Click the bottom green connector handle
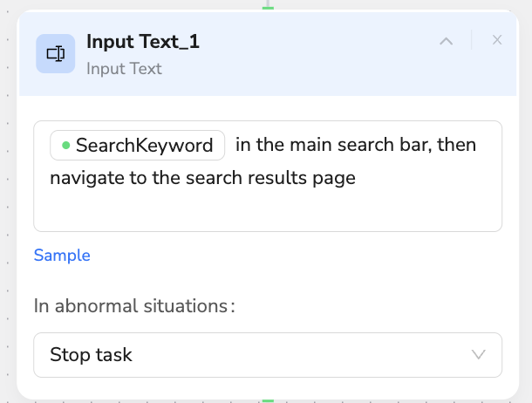This screenshot has height=403, width=532. pyautogui.click(x=268, y=401)
